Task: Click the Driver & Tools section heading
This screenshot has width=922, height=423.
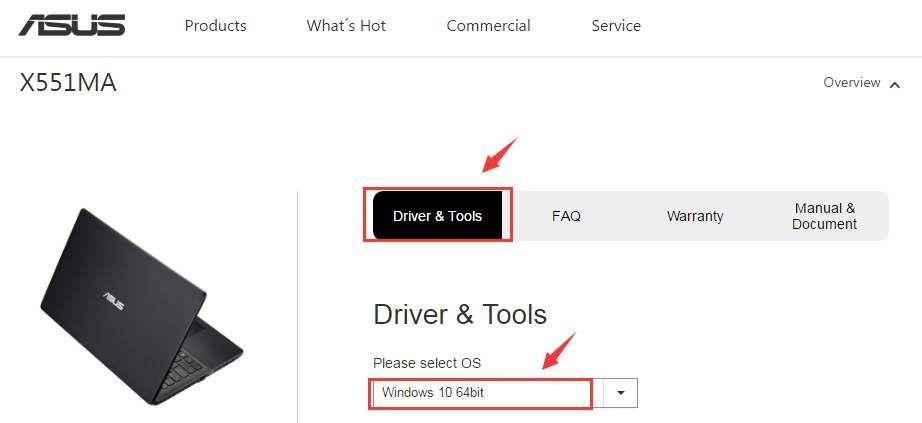Action: [460, 314]
